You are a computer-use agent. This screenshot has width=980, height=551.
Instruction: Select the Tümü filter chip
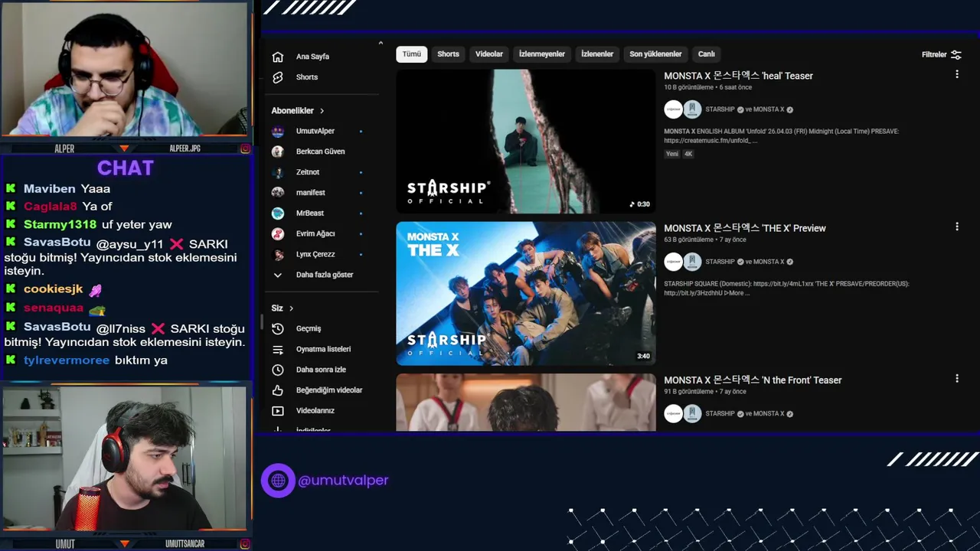(x=412, y=54)
